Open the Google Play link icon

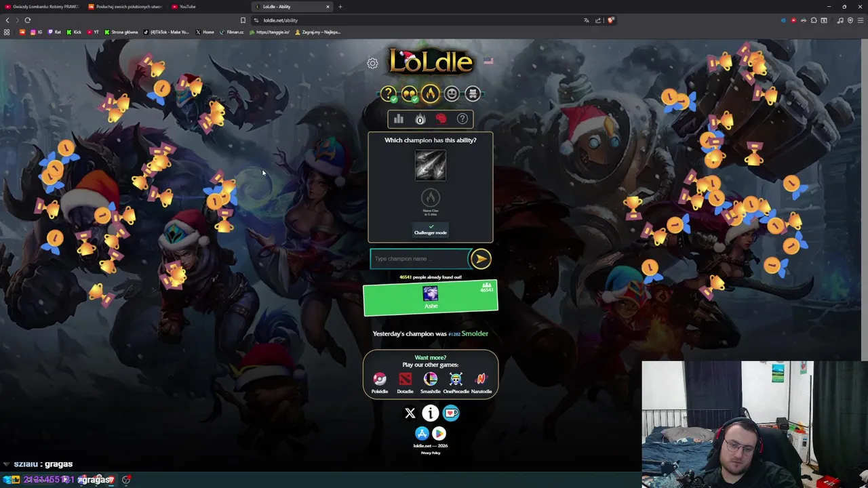click(439, 433)
